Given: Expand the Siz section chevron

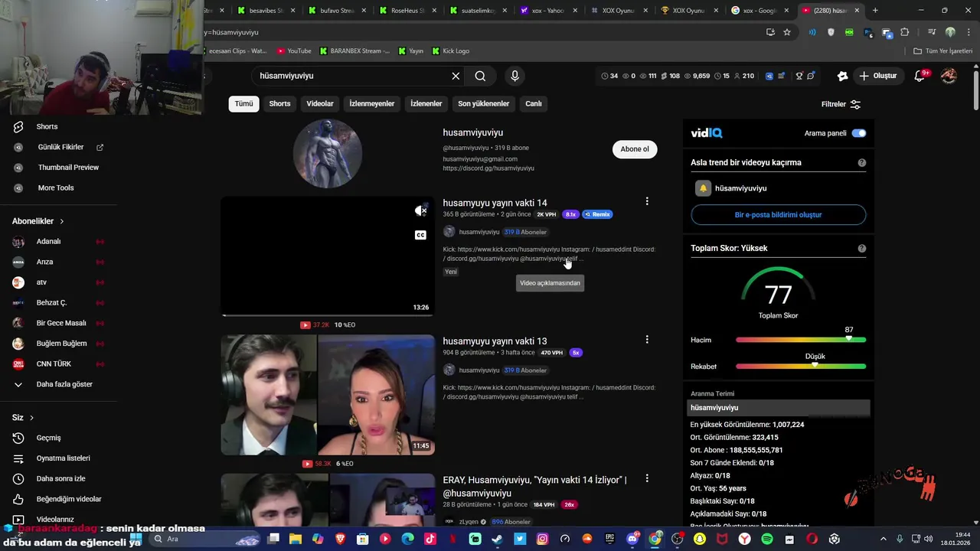Looking at the screenshot, I should coord(31,418).
